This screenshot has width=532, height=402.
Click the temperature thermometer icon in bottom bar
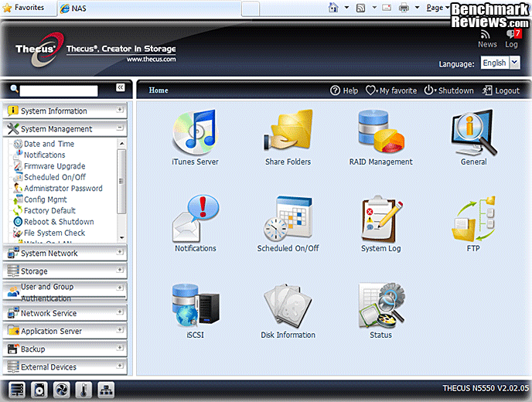84,390
